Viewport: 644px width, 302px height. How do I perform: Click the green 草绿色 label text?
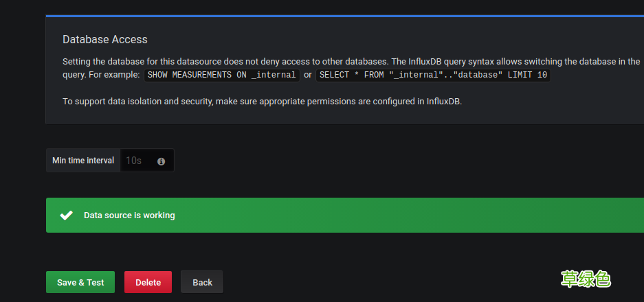coord(586,279)
